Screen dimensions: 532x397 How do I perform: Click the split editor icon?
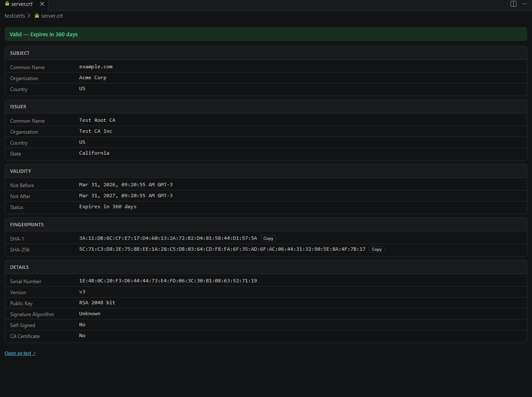click(x=513, y=4)
